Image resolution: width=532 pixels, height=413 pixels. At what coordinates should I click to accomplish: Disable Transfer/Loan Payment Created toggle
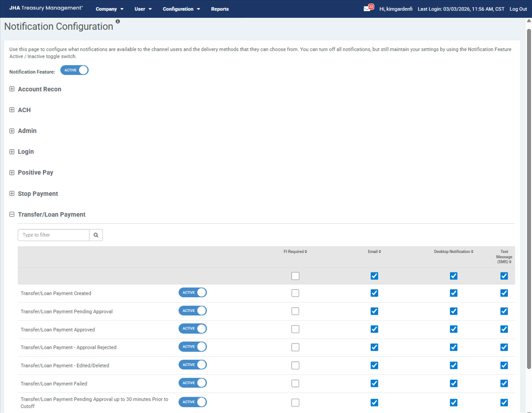pos(193,293)
